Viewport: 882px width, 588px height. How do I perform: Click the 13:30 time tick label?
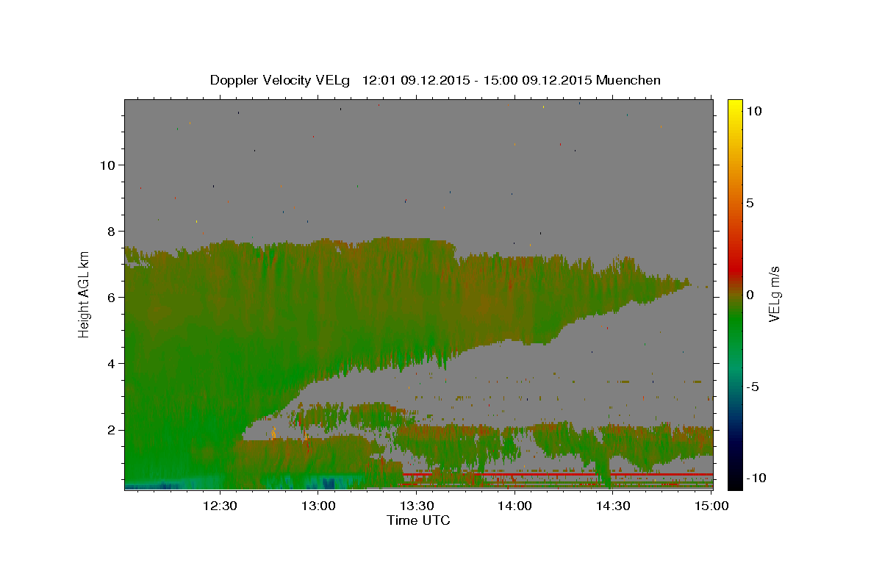[x=416, y=506]
